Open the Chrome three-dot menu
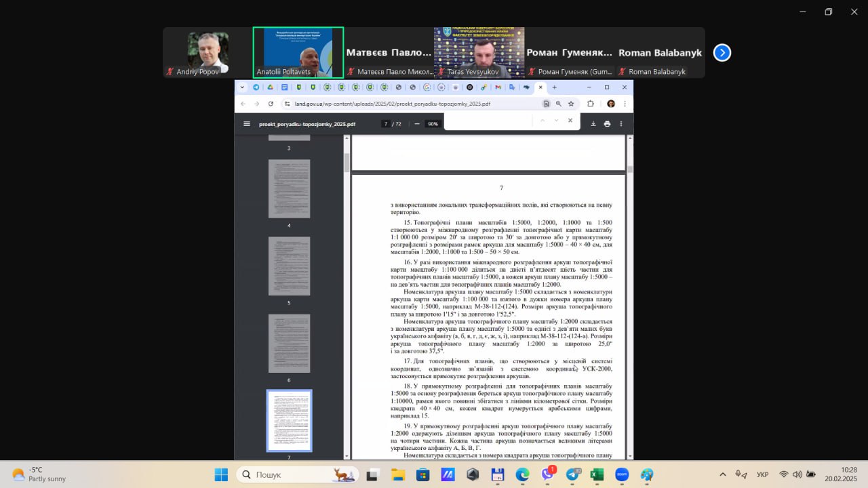This screenshot has width=868, height=488. (625, 104)
